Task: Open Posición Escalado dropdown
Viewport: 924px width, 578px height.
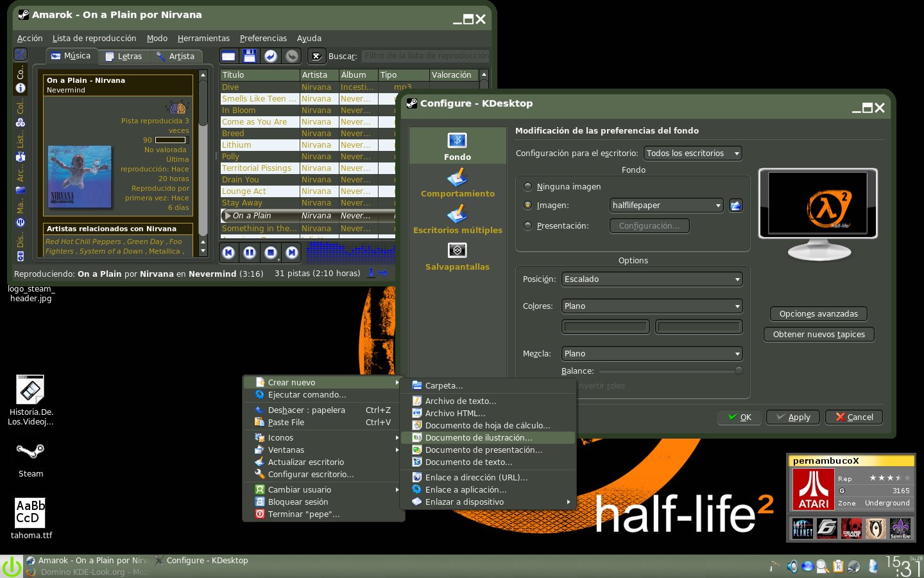Action: point(652,279)
